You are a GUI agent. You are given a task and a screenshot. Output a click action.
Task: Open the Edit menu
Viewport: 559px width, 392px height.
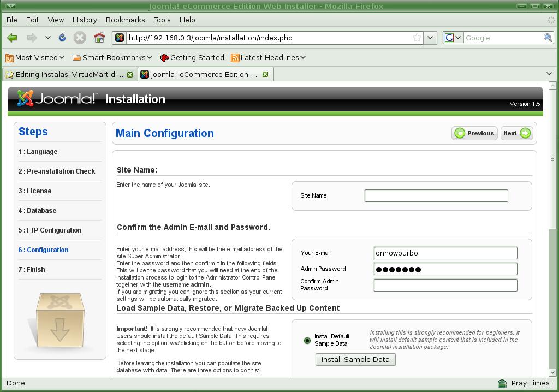pos(32,20)
